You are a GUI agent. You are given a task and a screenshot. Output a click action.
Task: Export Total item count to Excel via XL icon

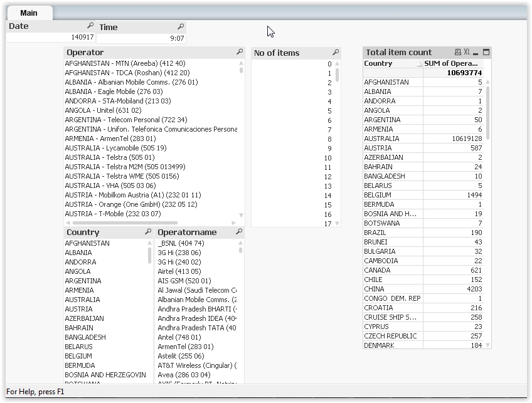[465, 52]
